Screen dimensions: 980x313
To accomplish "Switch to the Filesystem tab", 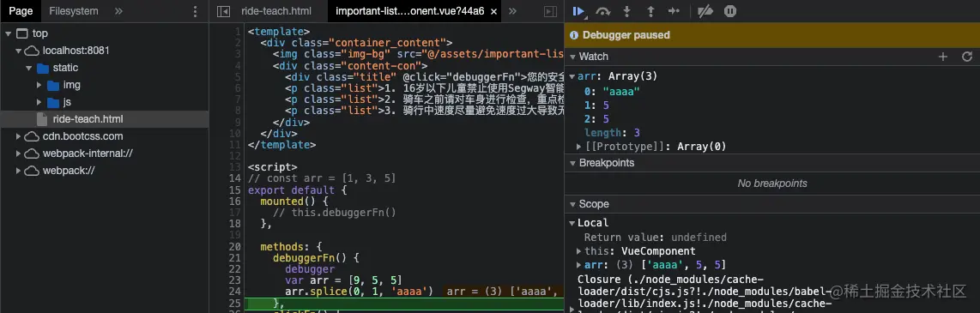I will pyautogui.click(x=74, y=11).
